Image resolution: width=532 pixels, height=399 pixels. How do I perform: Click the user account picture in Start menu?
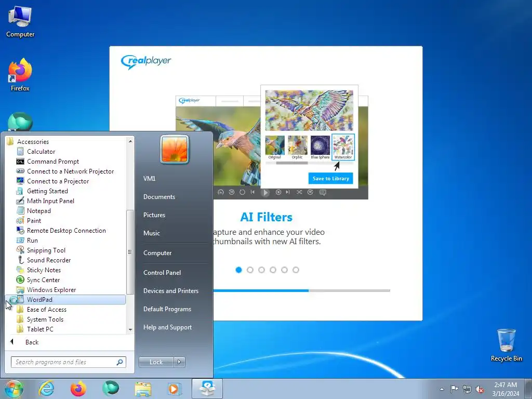click(175, 149)
